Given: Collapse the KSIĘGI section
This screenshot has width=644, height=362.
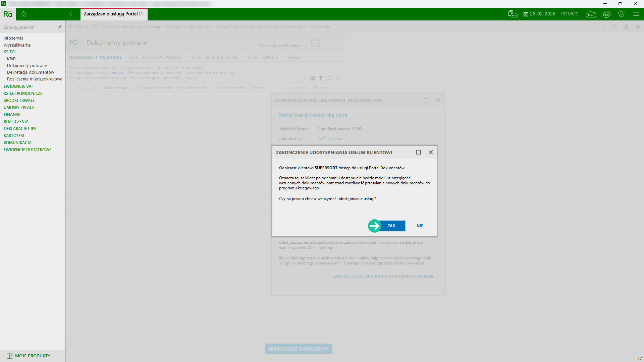Looking at the screenshot, I should click(x=10, y=52).
